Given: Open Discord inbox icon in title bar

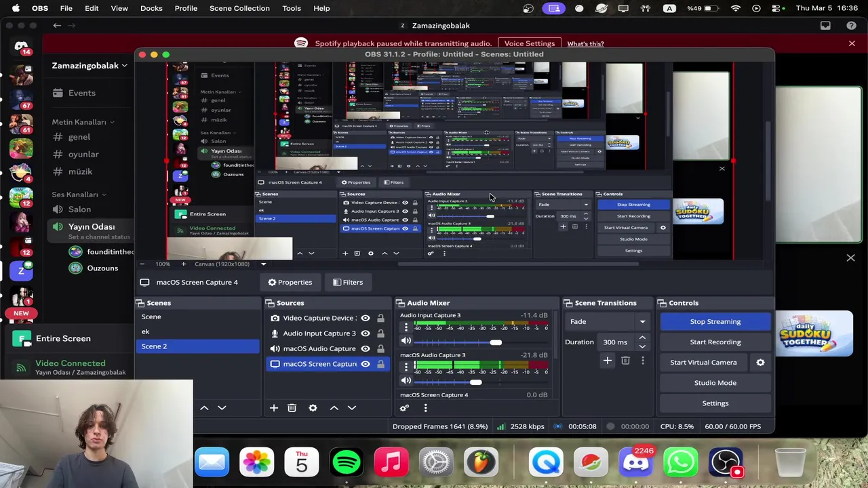Looking at the screenshot, I should tap(825, 26).
